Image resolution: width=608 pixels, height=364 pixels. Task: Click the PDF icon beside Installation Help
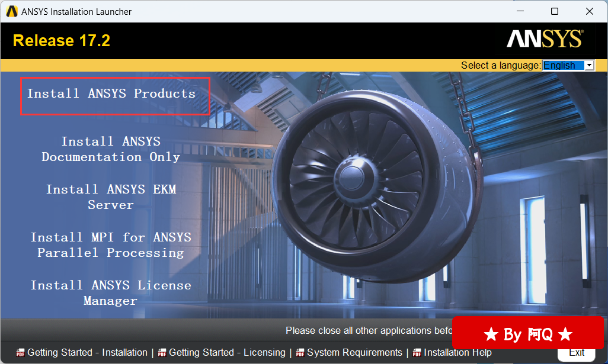(417, 353)
